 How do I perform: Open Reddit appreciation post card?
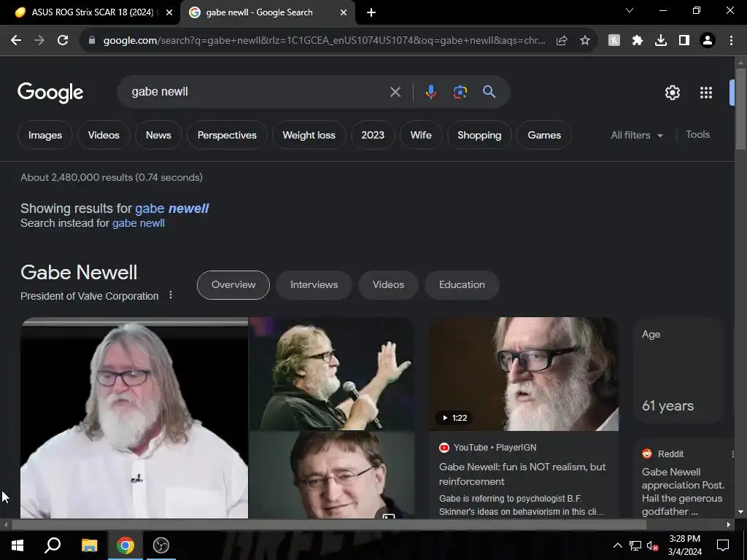pyautogui.click(x=684, y=478)
